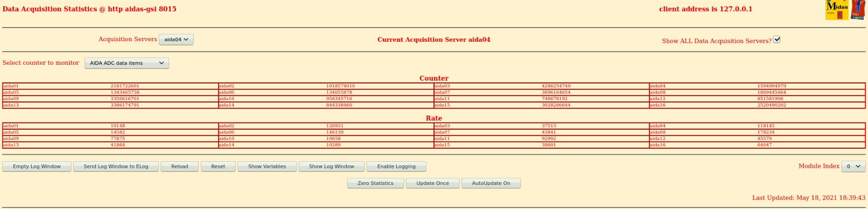Click counter value 748678192

(x=555, y=99)
